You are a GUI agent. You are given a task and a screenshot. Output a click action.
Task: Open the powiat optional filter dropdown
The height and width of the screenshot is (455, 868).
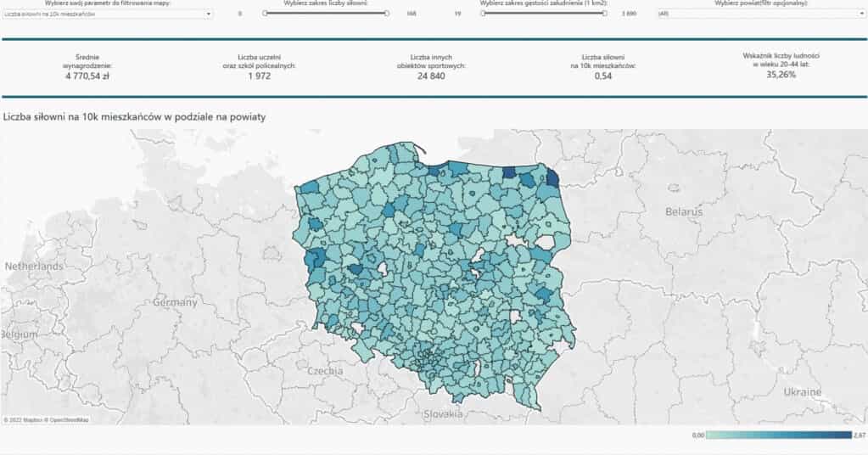coord(762,14)
